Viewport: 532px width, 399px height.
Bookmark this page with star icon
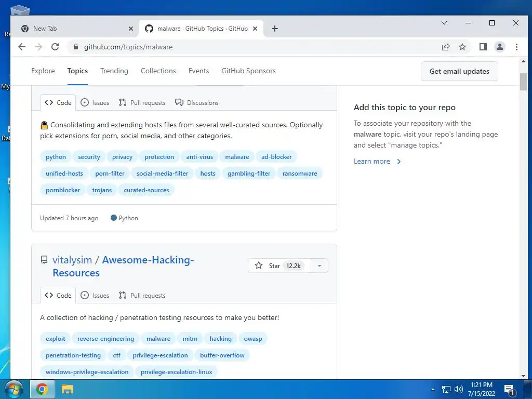[462, 47]
